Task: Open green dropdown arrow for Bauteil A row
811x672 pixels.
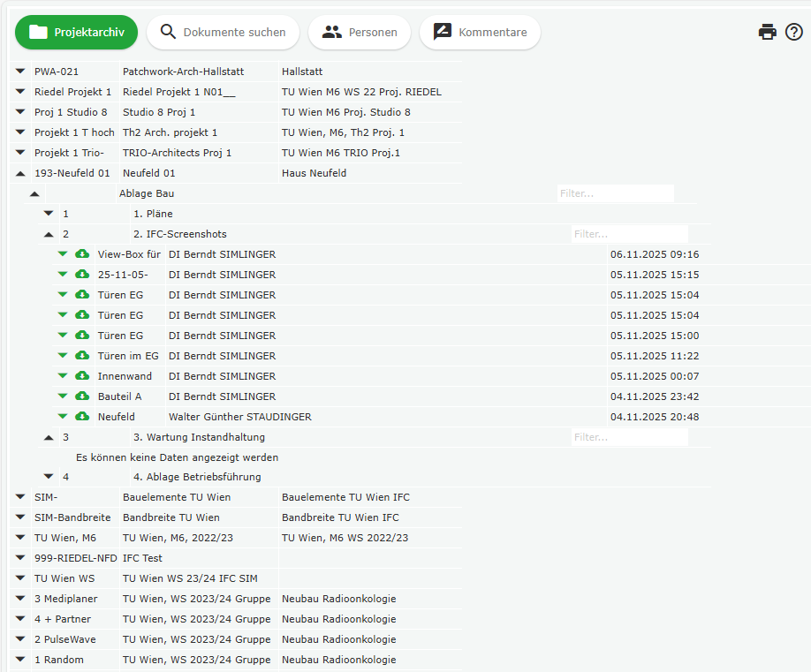Action: [x=63, y=396]
